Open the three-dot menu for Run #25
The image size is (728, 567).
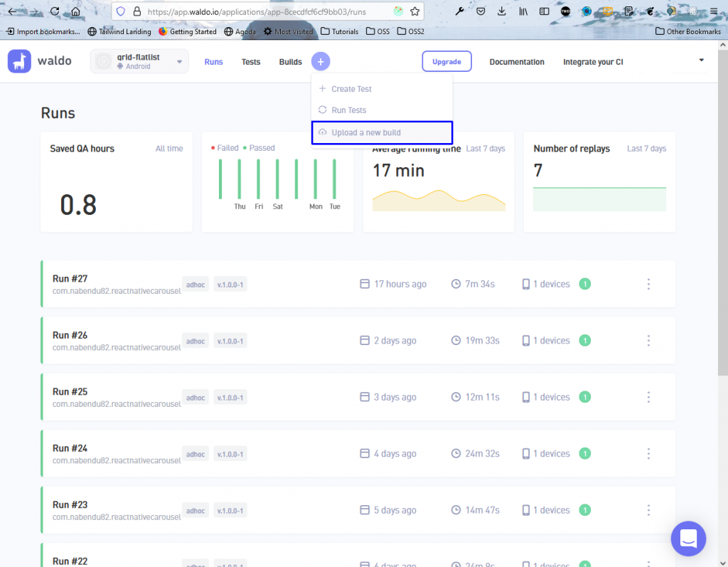pyautogui.click(x=648, y=397)
